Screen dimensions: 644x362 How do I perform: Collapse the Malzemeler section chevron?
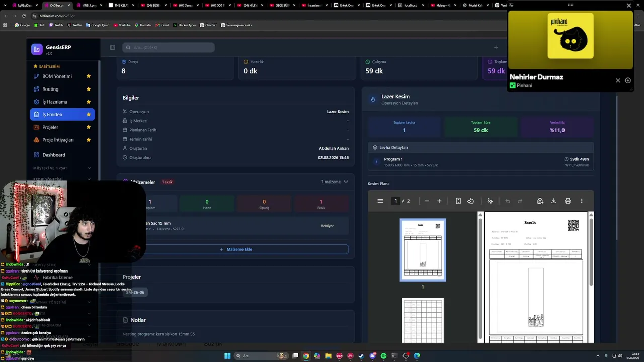click(x=346, y=182)
